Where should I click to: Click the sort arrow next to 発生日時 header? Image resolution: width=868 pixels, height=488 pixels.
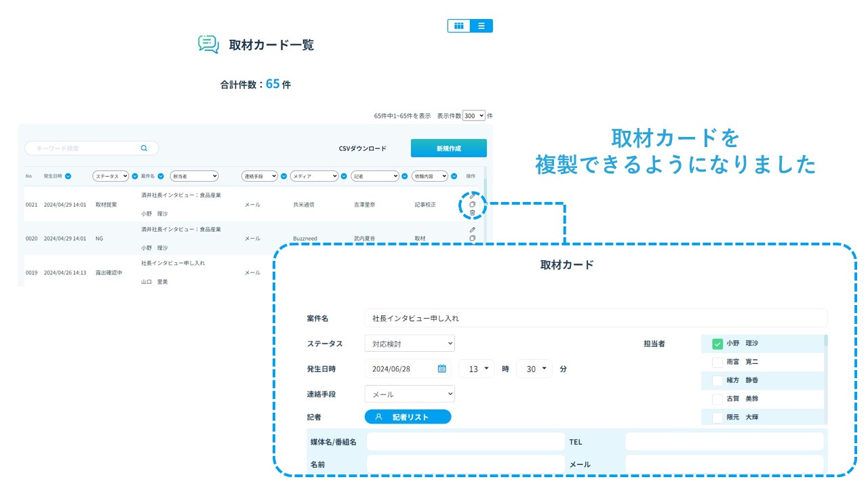68,176
